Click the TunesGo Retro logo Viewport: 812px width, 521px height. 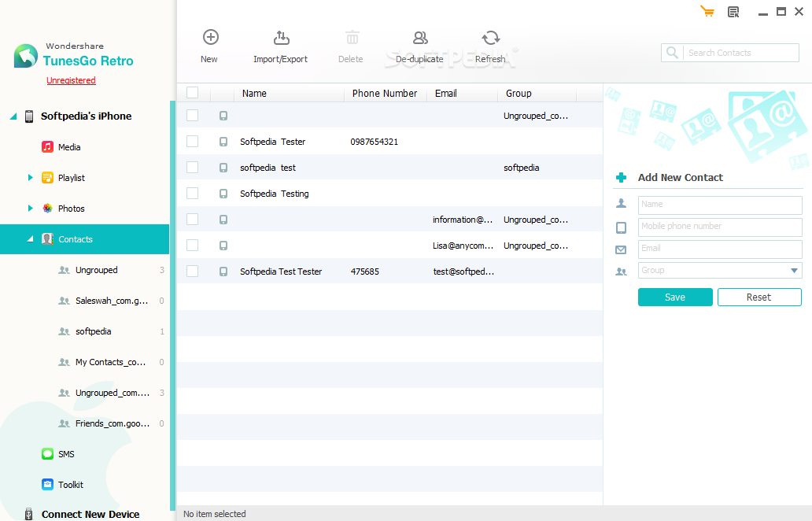tap(25, 56)
